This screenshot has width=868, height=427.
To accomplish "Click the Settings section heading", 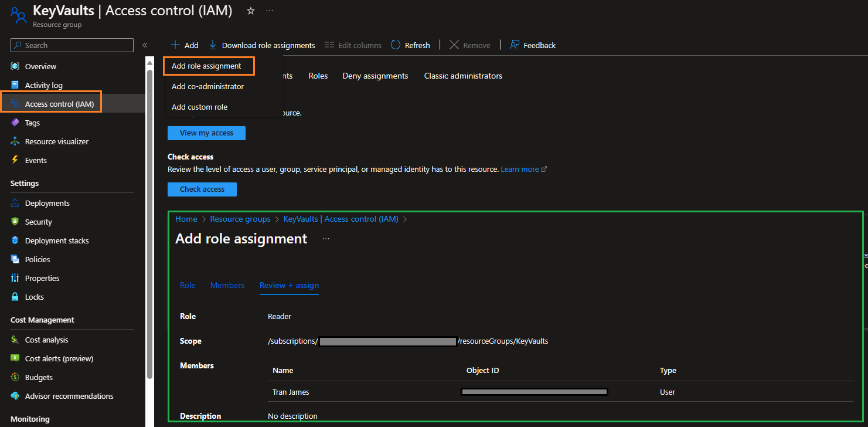I will pos(25,183).
